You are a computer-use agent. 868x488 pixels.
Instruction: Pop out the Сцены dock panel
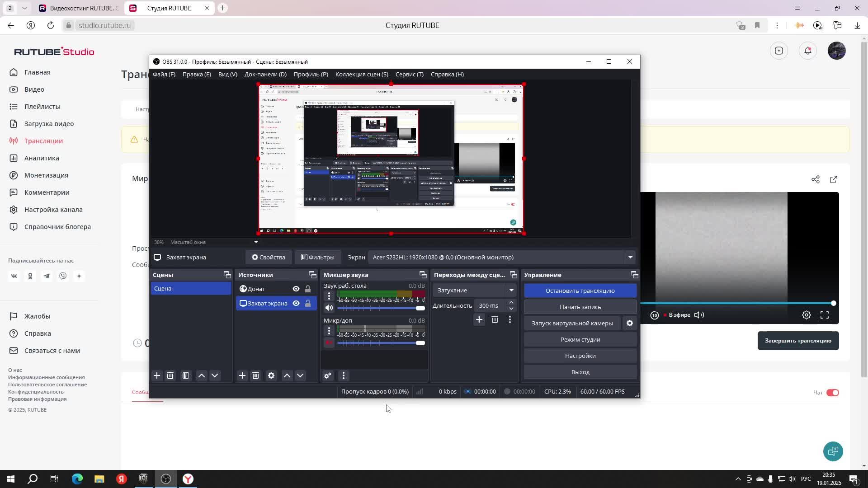point(227,275)
